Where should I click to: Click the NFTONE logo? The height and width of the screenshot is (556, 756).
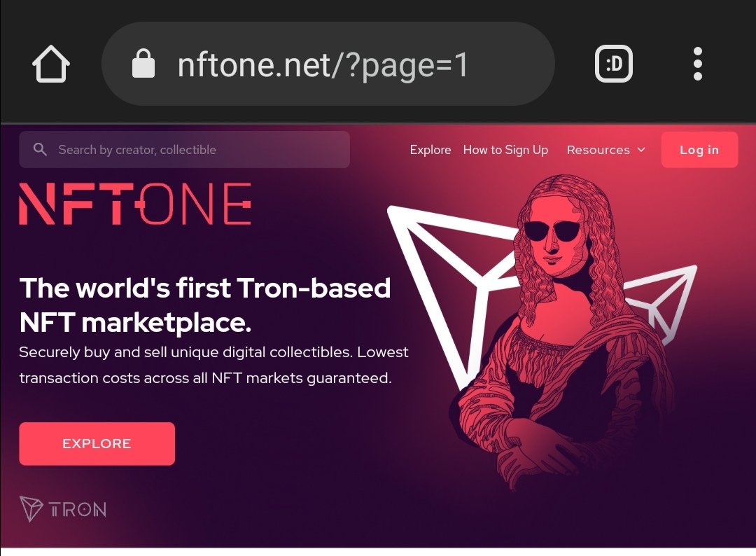click(x=135, y=204)
